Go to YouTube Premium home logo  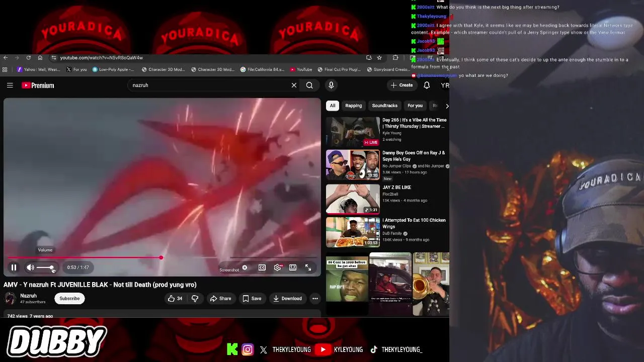pyautogui.click(x=38, y=85)
